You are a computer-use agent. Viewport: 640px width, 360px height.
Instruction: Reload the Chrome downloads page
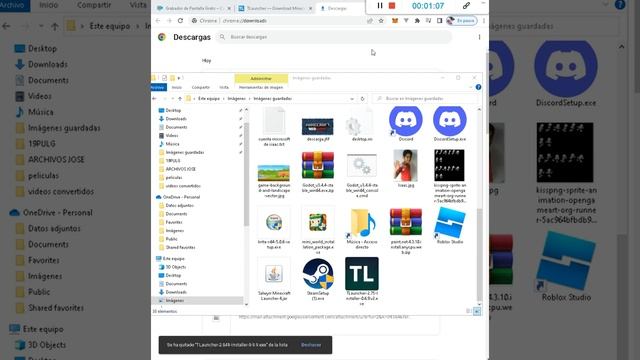[180, 20]
